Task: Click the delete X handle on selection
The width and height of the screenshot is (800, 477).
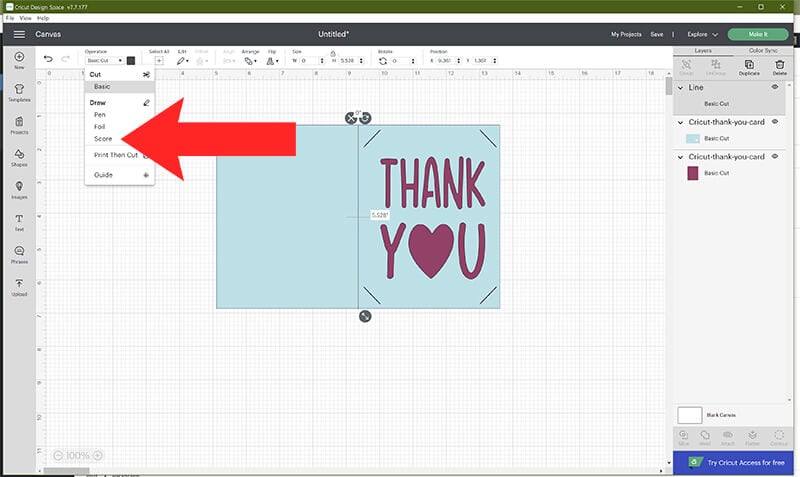Action: (x=351, y=118)
